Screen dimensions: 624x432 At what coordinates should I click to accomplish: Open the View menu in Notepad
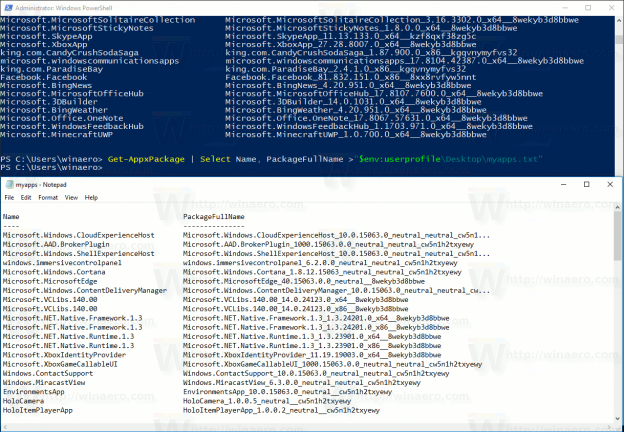tap(73, 198)
